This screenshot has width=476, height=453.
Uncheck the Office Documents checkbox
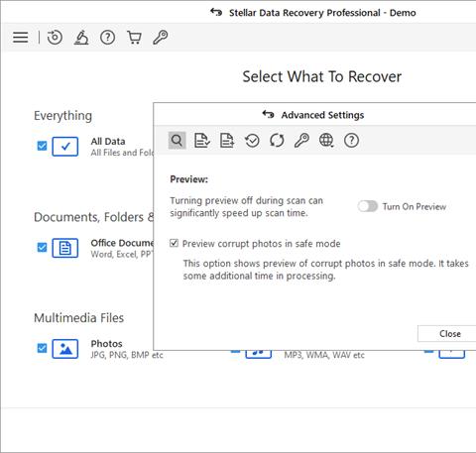click(42, 247)
